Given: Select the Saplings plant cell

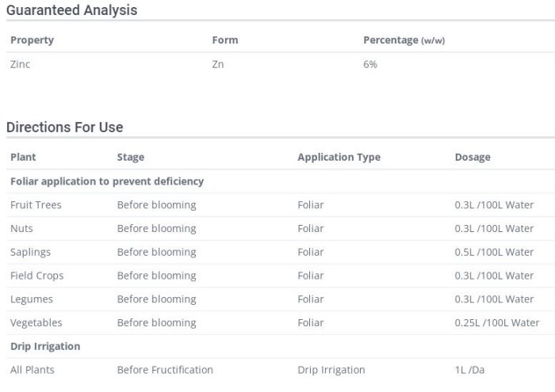Looking at the screenshot, I should click(x=30, y=252).
